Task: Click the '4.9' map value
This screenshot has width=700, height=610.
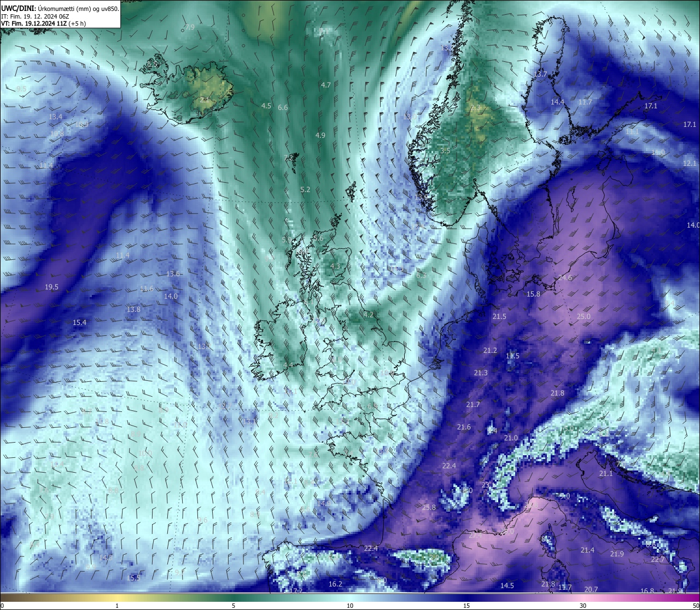Action: (320, 136)
